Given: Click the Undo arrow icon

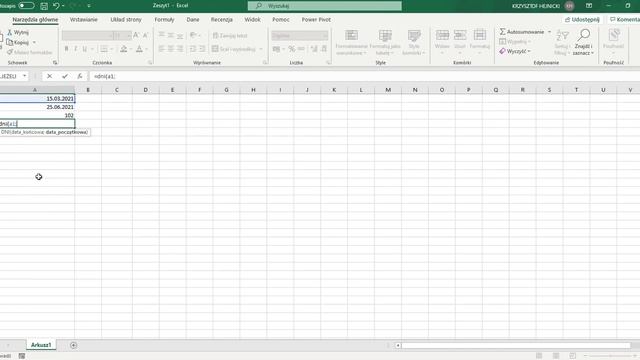Looking at the screenshot, I should [x=56, y=6].
